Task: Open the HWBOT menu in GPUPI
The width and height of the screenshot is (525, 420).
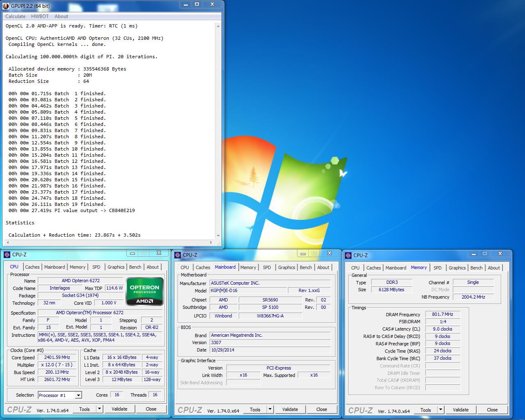Action: coord(40,16)
